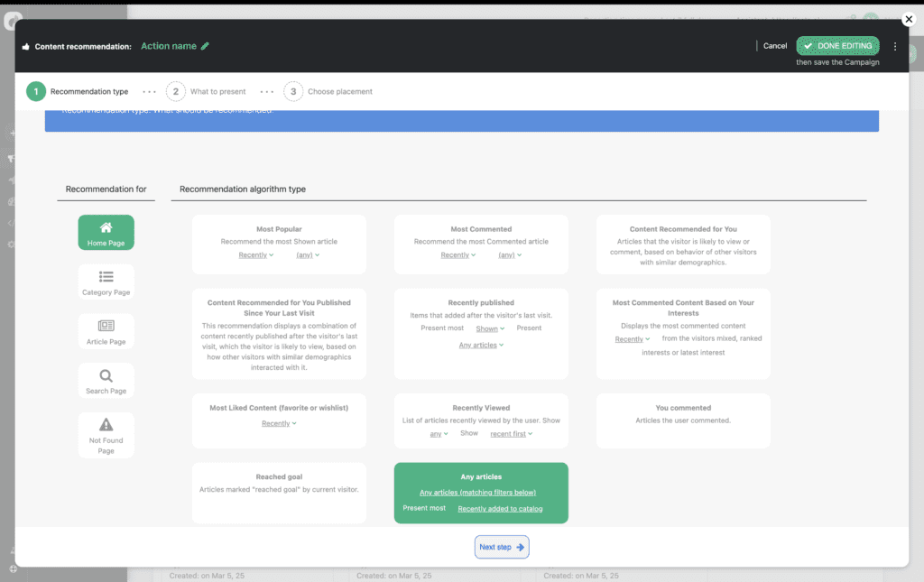Choose the Category Page list icon
The width and height of the screenshot is (924, 582).
coord(106,277)
